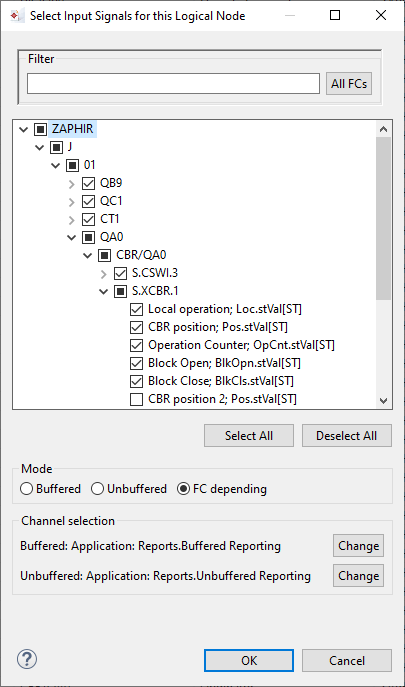
Task: Click the tree scrollbar down arrow
Action: [x=383, y=400]
